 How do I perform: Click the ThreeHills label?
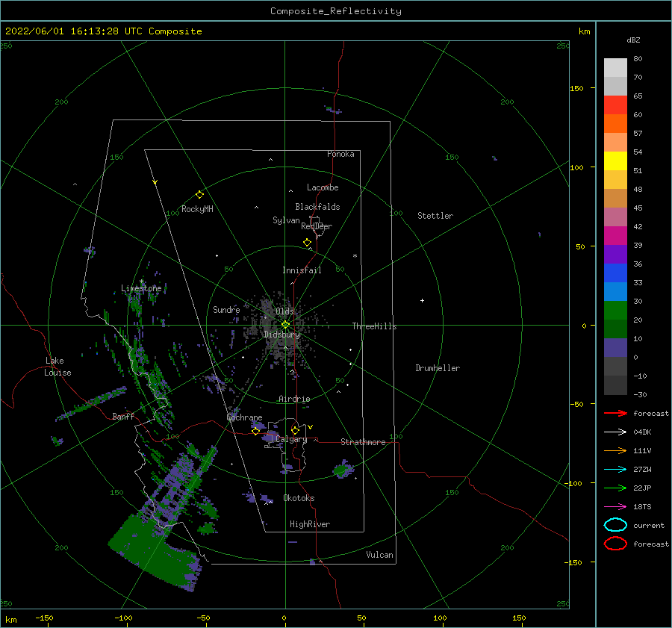374,326
